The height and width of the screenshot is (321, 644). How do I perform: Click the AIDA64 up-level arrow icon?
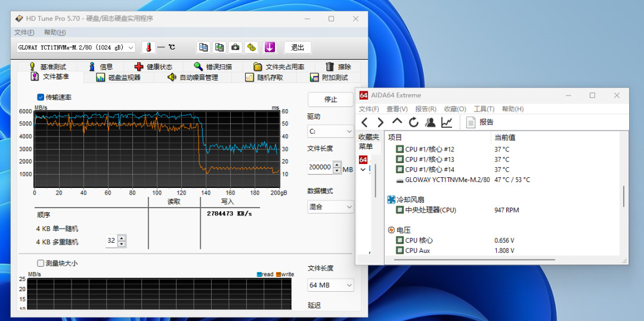pyautogui.click(x=397, y=121)
